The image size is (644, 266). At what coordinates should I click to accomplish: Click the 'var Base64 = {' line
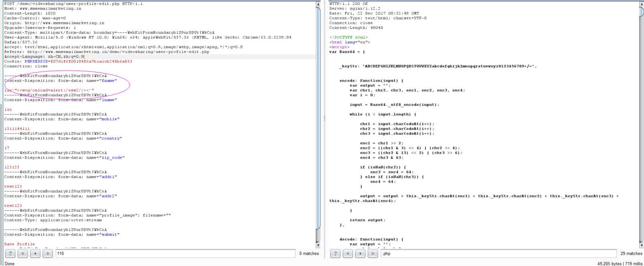[347, 52]
